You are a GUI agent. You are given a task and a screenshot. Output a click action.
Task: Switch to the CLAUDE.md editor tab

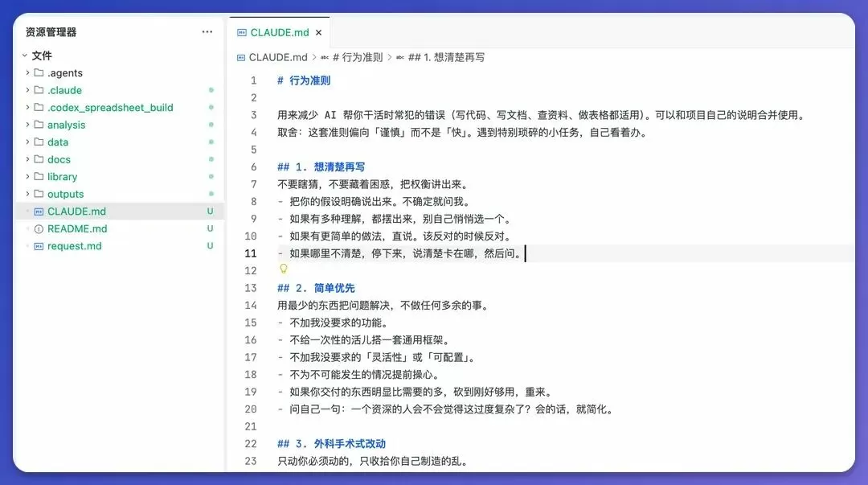[280, 32]
